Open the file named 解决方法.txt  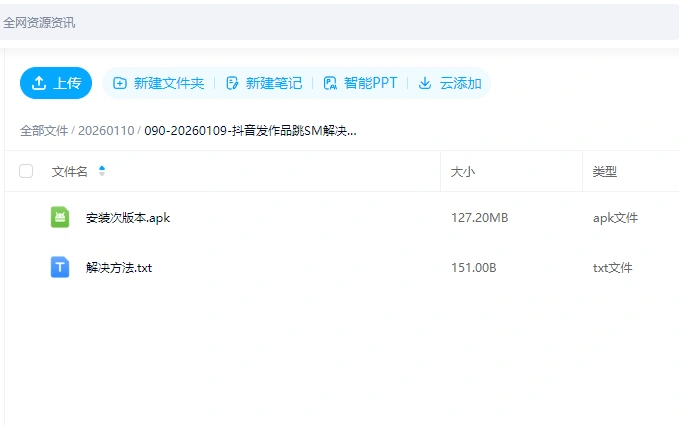point(119,268)
